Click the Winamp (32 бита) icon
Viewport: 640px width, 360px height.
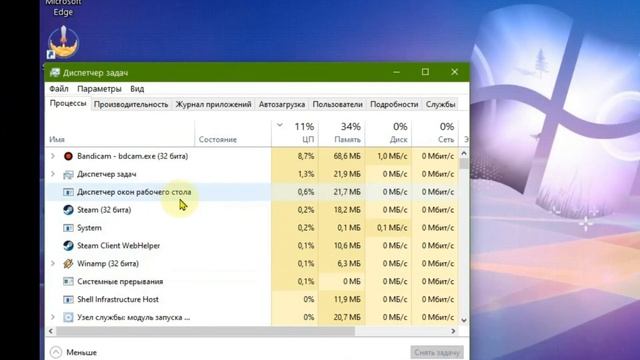[68, 264]
